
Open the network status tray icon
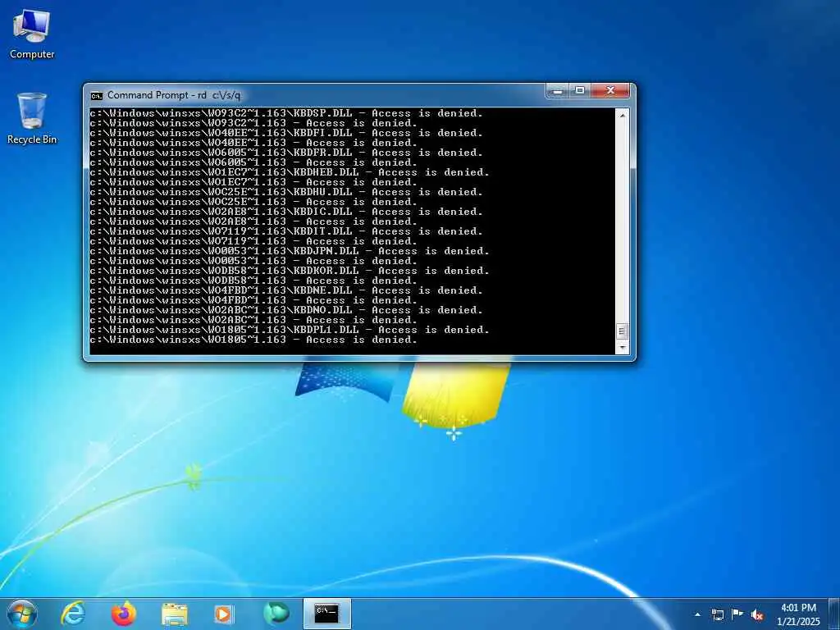718,614
